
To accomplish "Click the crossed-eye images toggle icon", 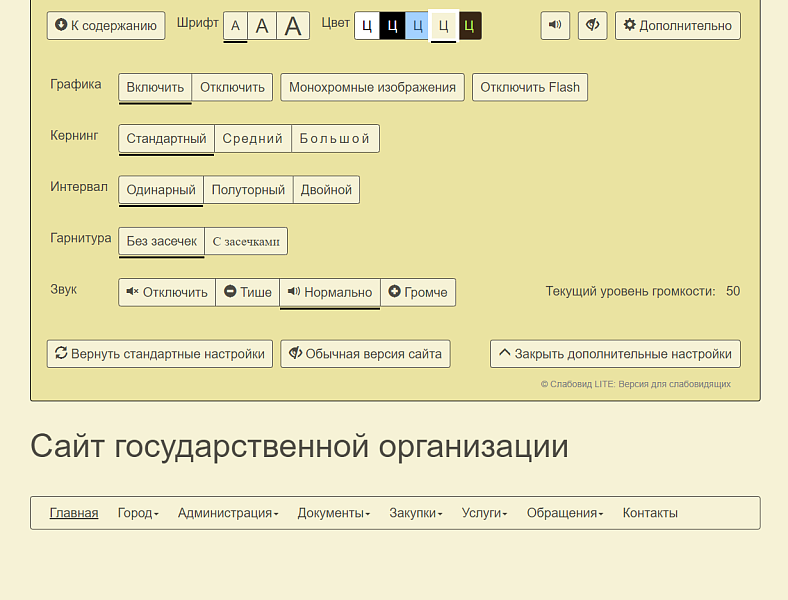I will [592, 25].
